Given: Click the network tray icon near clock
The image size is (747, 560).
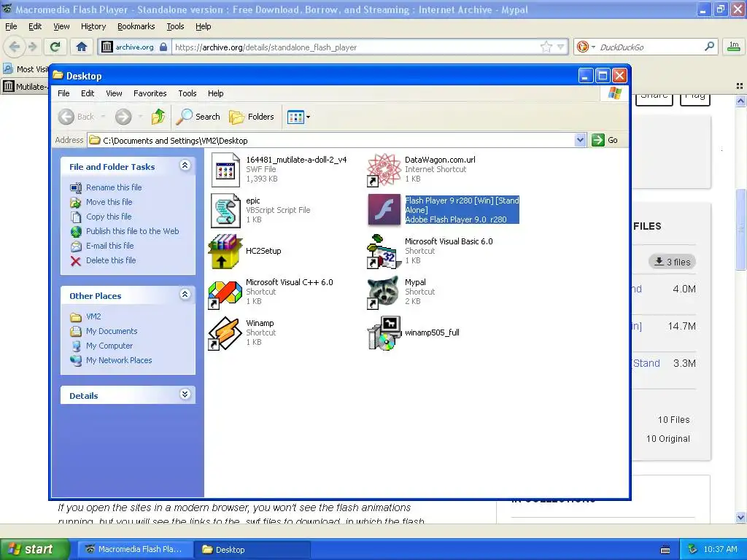Looking at the screenshot, I should tap(692, 549).
